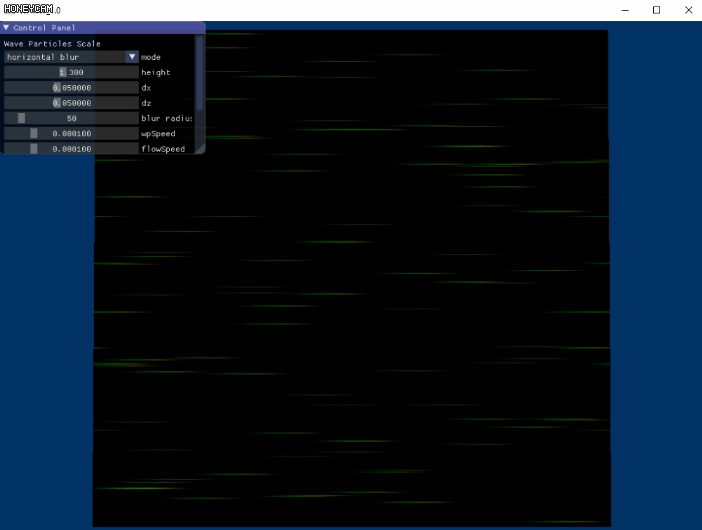Click the height value field
Screen dimensions: 702x530
tap(71, 72)
